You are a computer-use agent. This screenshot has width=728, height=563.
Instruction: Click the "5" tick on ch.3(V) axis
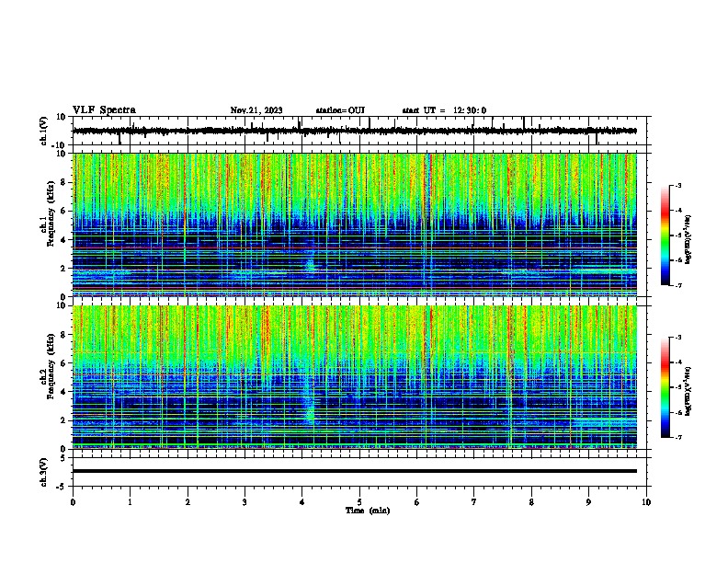click(x=64, y=458)
